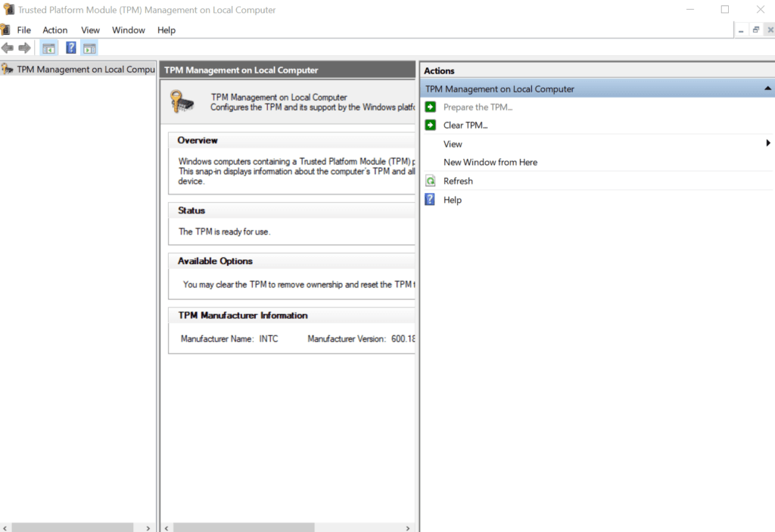This screenshot has height=532, width=775.
Task: Click the back navigation arrow
Action: point(8,47)
